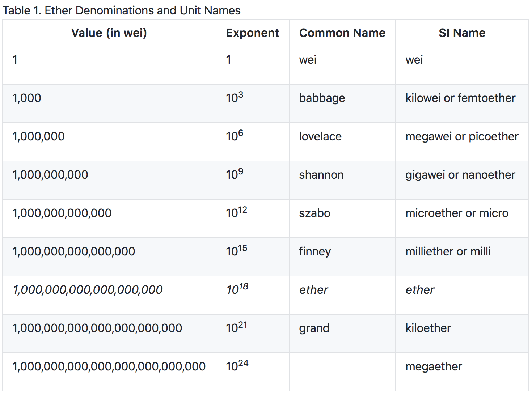This screenshot has height=395, width=532.
Task: Click 'ether' in the SI Name column
Action: coord(420,290)
